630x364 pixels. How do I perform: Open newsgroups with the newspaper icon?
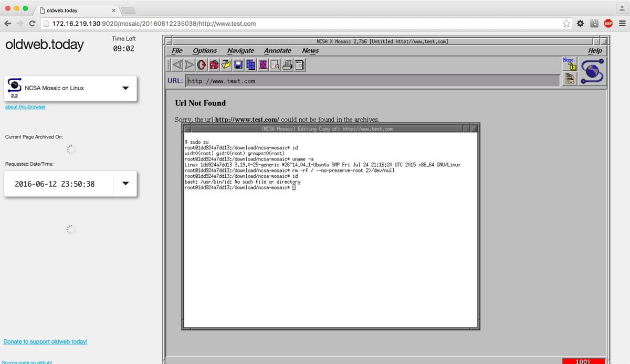tap(299, 65)
